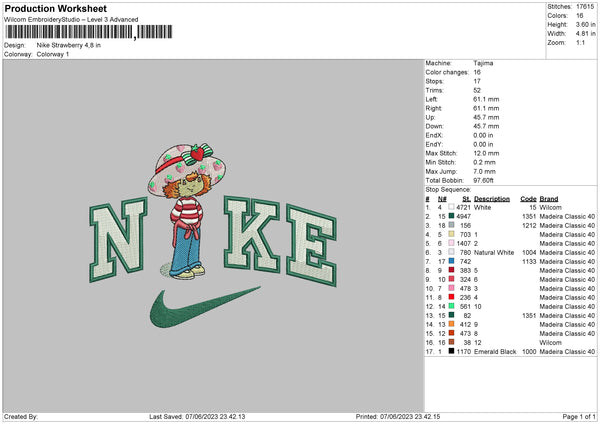Click the embroidered letter N in the preview

[x=118, y=240]
